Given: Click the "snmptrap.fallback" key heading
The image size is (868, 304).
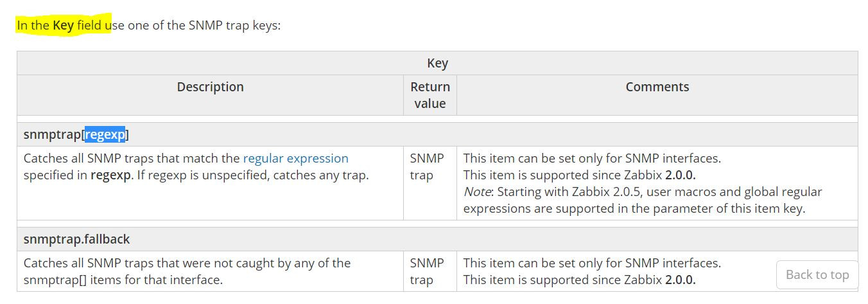Looking at the screenshot, I should pyautogui.click(x=76, y=239).
